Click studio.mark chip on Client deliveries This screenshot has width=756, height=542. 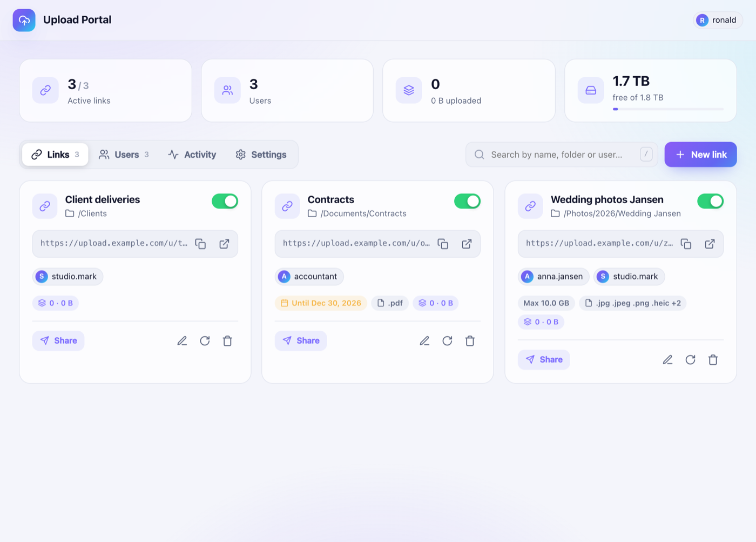click(67, 277)
